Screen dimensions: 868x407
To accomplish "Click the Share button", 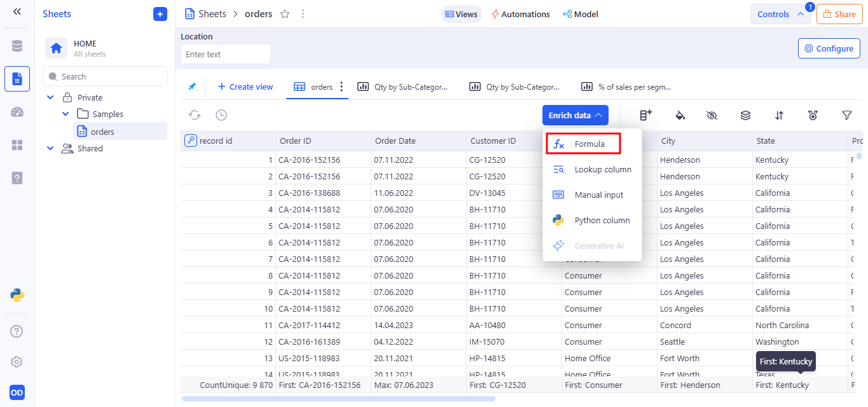I will click(x=839, y=14).
